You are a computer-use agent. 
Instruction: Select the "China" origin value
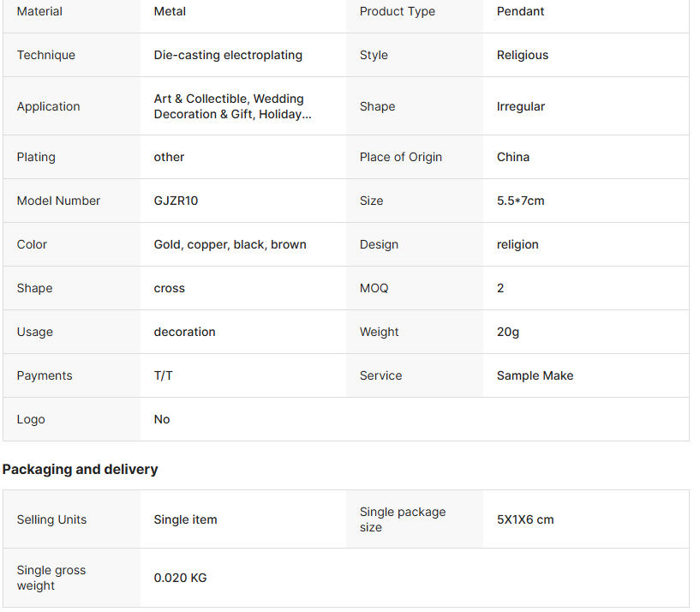pyautogui.click(x=513, y=157)
